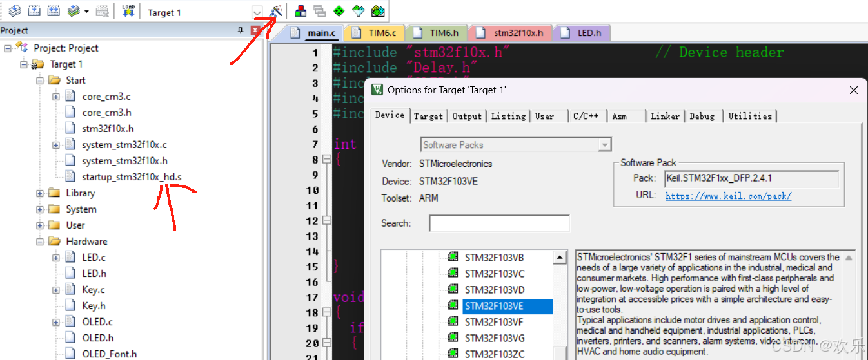The height and width of the screenshot is (360, 868).
Task: Expand the OLED.c file node
Action: click(56, 321)
